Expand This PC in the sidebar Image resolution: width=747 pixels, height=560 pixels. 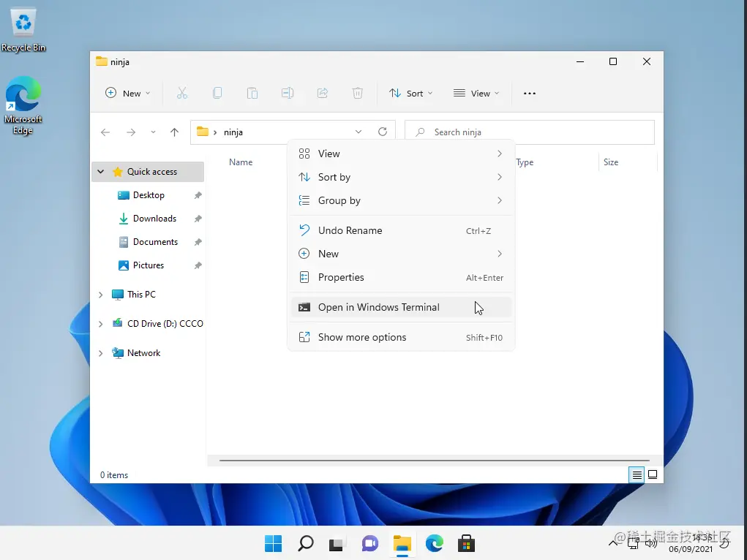pos(100,295)
